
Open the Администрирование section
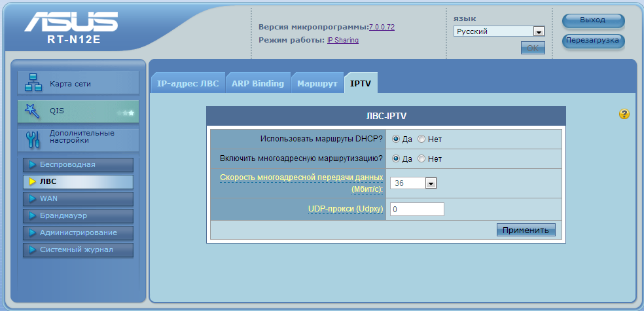click(x=79, y=232)
